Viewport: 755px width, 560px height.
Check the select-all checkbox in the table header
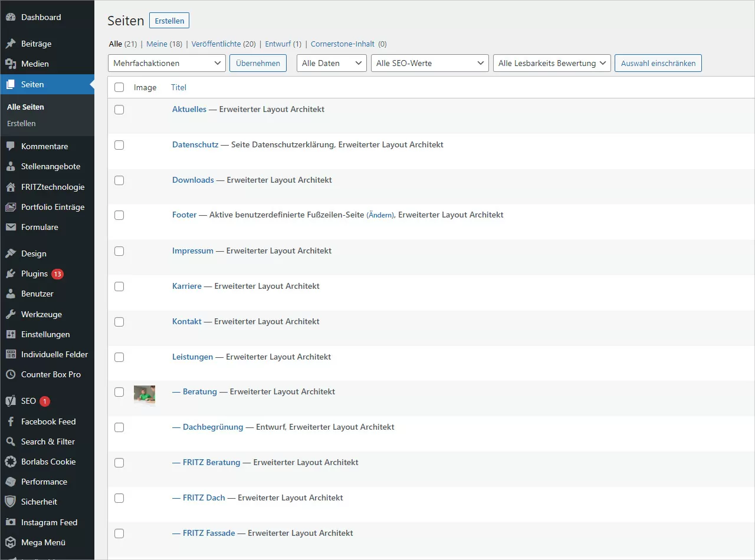pyautogui.click(x=119, y=87)
